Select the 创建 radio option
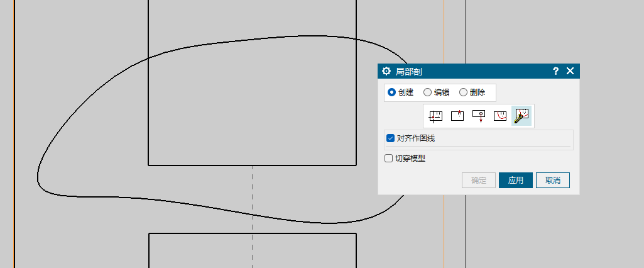This screenshot has height=268, width=644. 392,92
